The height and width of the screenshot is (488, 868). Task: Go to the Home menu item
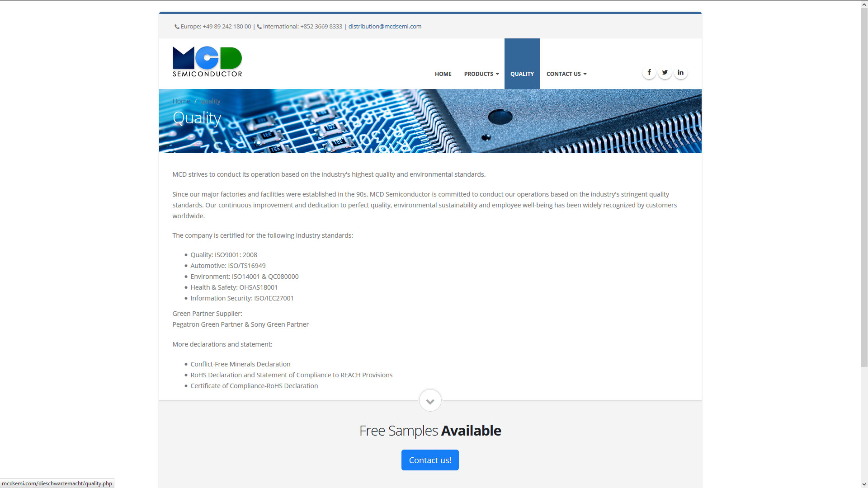pyautogui.click(x=443, y=74)
